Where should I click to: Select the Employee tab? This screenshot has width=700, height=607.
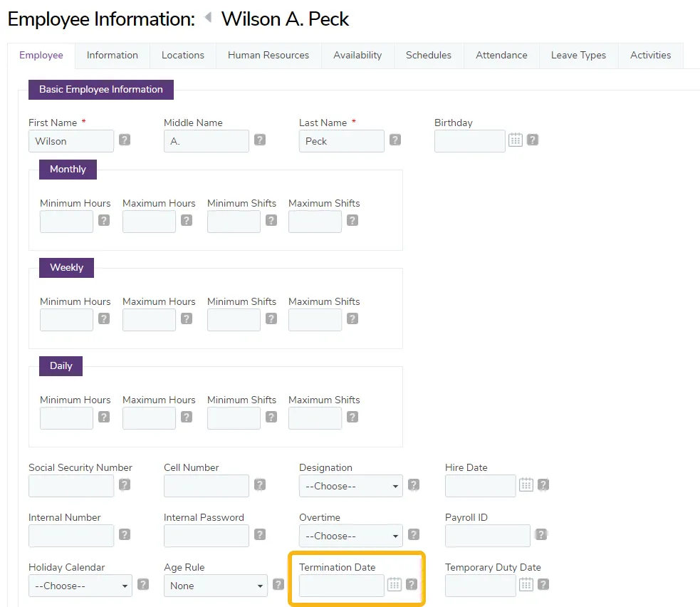[x=41, y=56]
